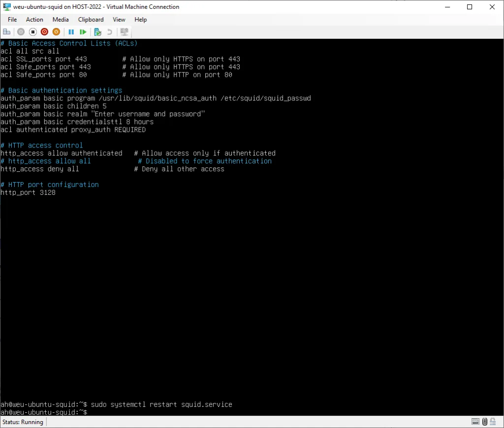Open the File menu
Image resolution: width=504 pixels, height=428 pixels.
[12, 20]
